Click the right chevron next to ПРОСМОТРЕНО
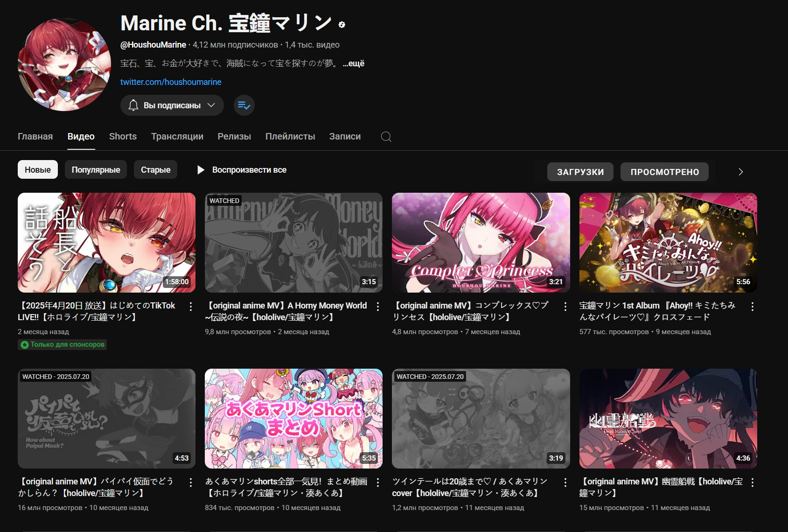The height and width of the screenshot is (532, 788). point(740,172)
